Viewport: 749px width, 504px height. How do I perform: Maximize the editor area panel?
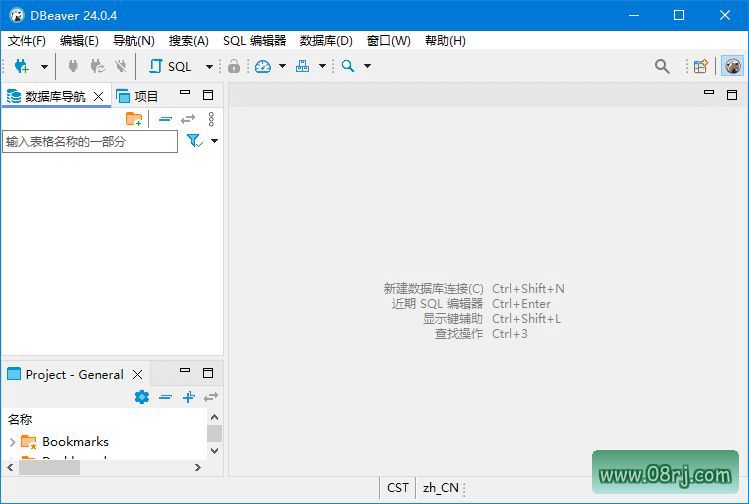pos(732,95)
